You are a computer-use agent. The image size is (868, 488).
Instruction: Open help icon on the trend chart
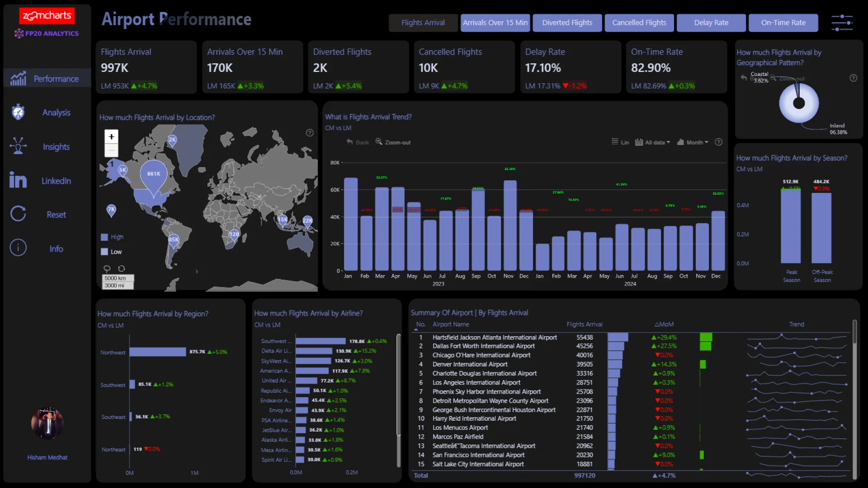[719, 142]
